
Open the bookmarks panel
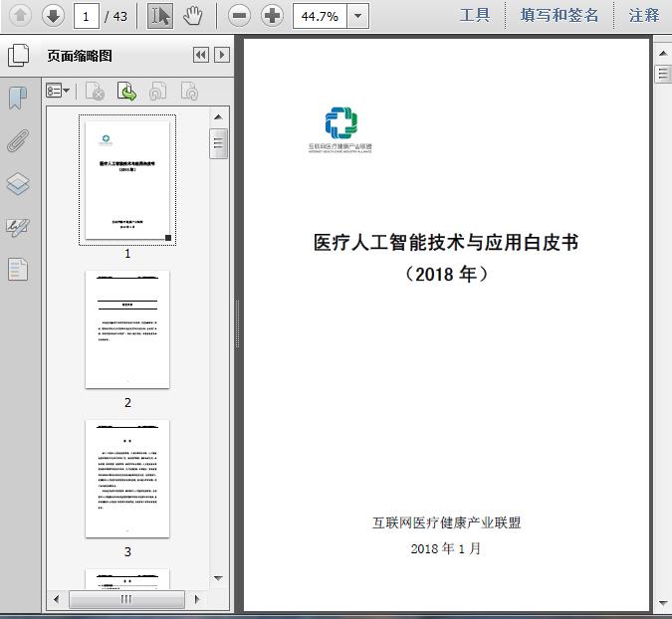click(18, 98)
